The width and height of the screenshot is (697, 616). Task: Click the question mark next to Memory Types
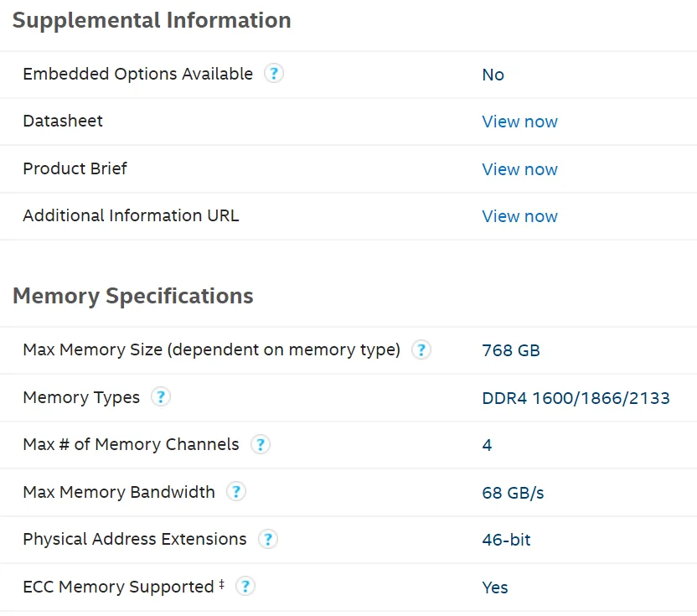tap(161, 397)
